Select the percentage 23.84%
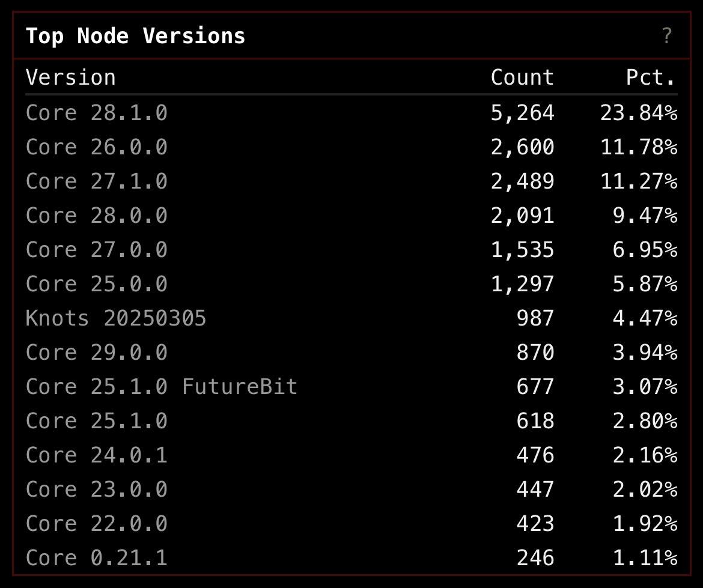 coord(639,112)
